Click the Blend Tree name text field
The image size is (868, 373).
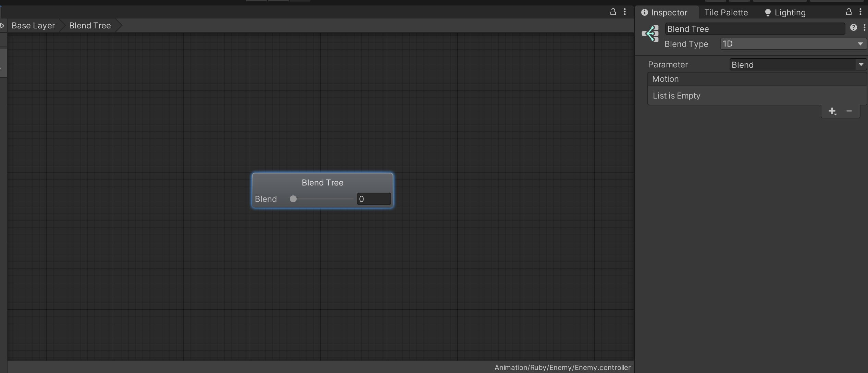(755, 29)
